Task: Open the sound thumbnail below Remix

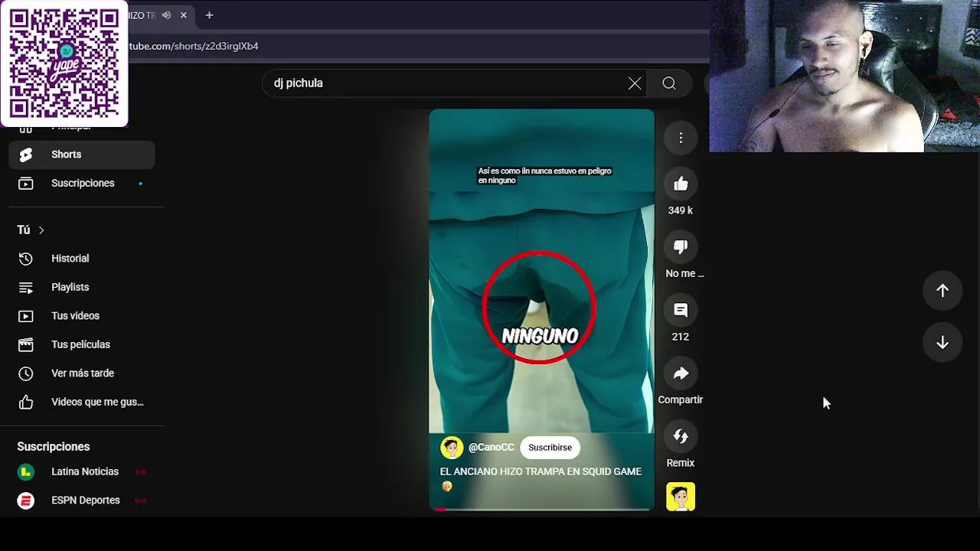Action: pos(681,497)
